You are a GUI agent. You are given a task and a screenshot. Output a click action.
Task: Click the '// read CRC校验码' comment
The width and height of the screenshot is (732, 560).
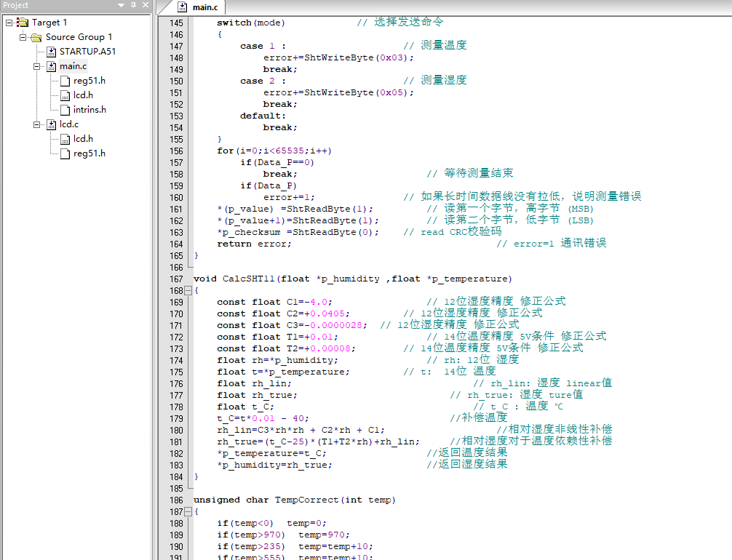(453, 232)
